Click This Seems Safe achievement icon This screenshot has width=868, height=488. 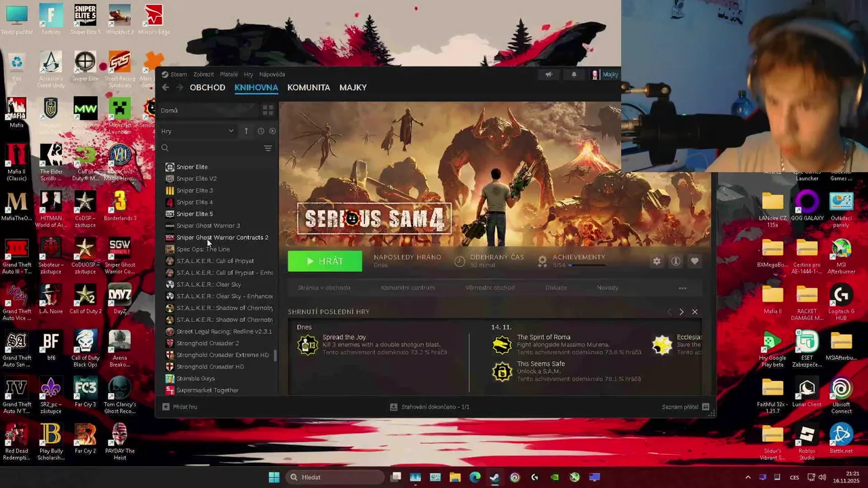click(x=502, y=371)
